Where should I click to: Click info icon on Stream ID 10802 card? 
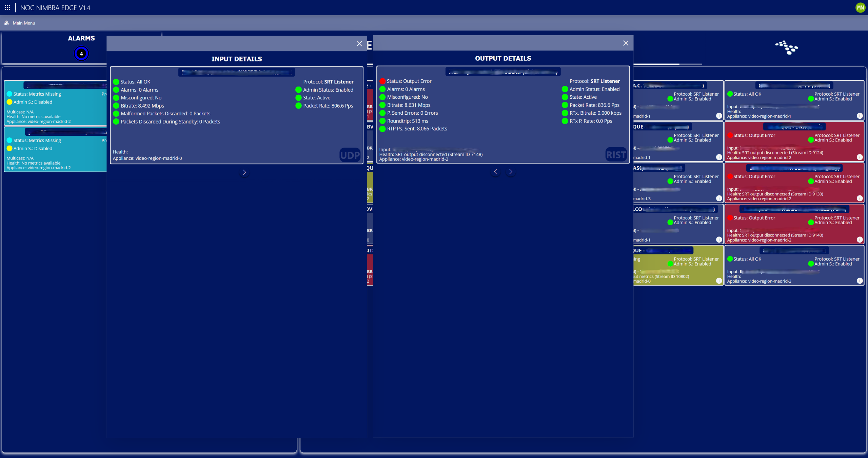719,281
